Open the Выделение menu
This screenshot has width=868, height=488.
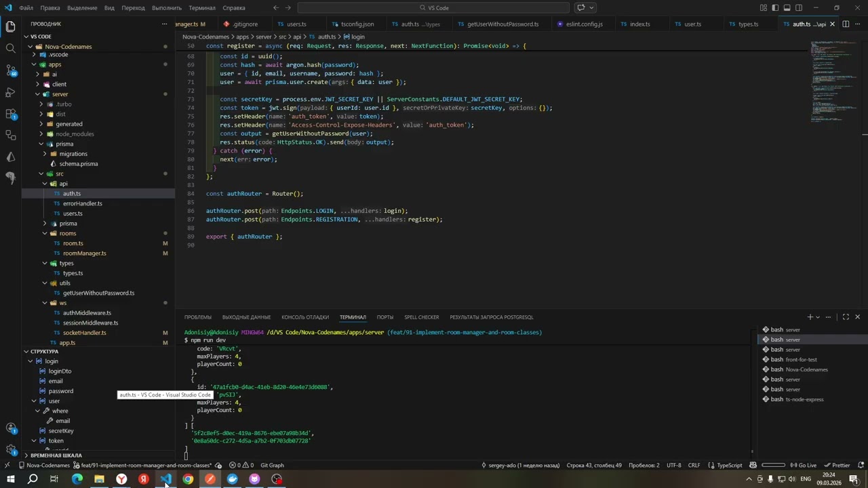coord(82,7)
